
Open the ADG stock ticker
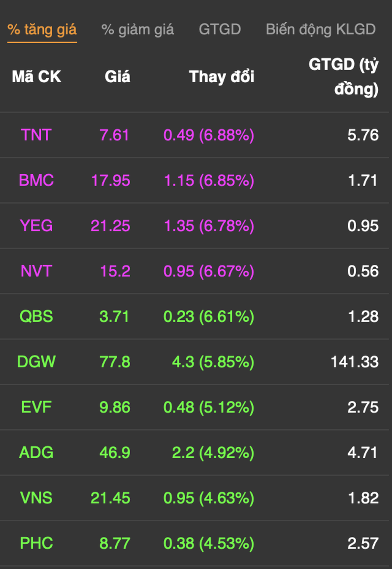pos(36,453)
